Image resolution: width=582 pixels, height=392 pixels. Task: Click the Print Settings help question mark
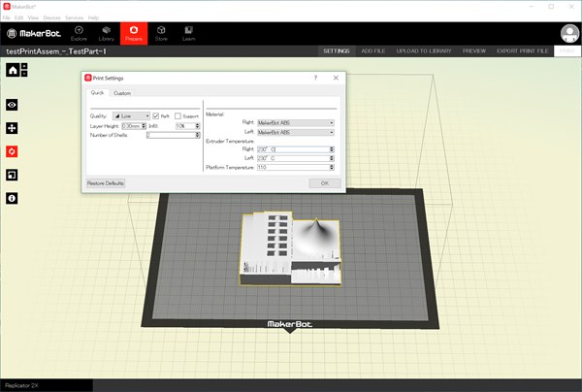(315, 78)
